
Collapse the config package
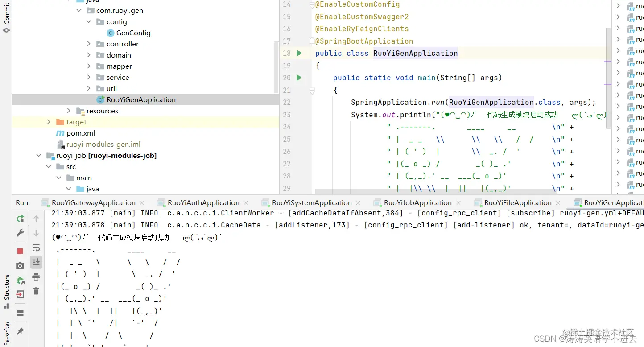click(89, 21)
